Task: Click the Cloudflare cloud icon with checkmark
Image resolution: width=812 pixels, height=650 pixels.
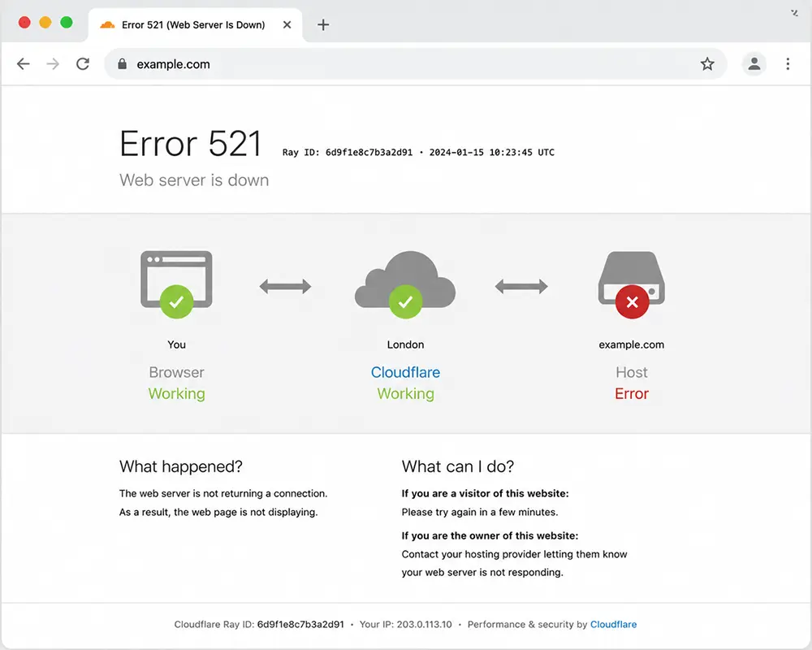Action: [405, 284]
